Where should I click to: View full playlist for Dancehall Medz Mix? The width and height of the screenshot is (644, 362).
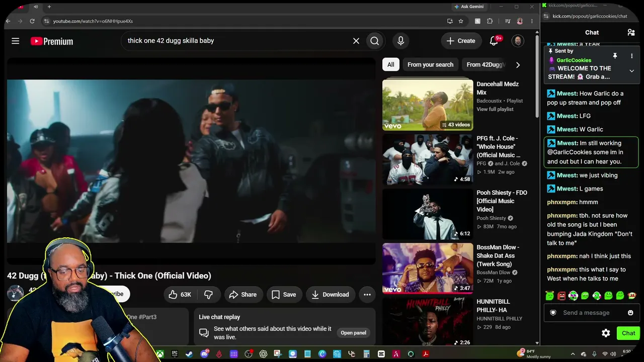(495, 109)
